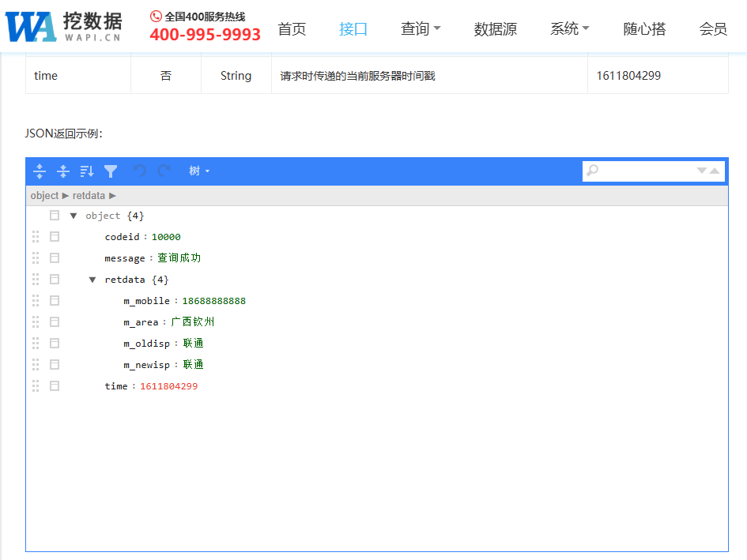This screenshot has width=747, height=560.
Task: Click the 请求时传递的当前服务器时间戳 description
Action: (358, 76)
